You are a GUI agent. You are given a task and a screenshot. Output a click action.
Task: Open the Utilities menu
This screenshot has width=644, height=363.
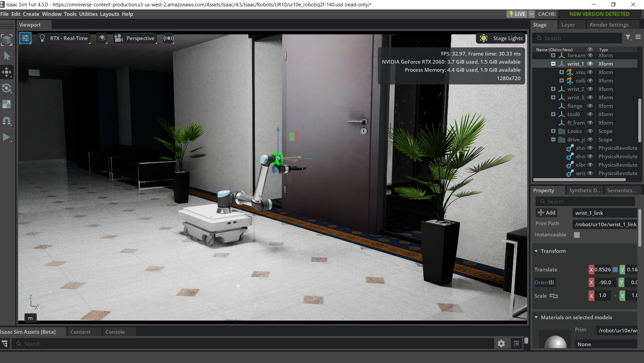click(x=88, y=14)
